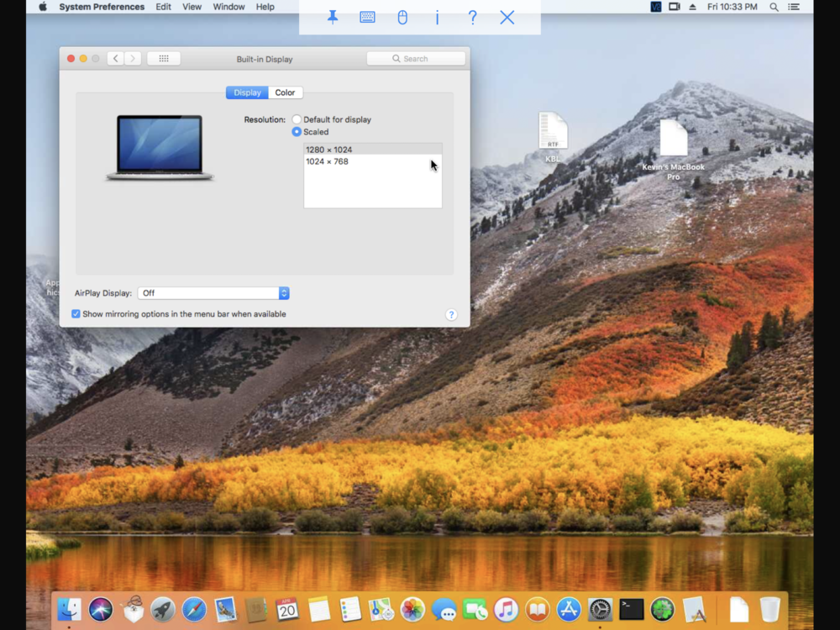Screen dimensions: 840x630
Task: Click the pin icon in the remote toolbar
Action: point(333,17)
